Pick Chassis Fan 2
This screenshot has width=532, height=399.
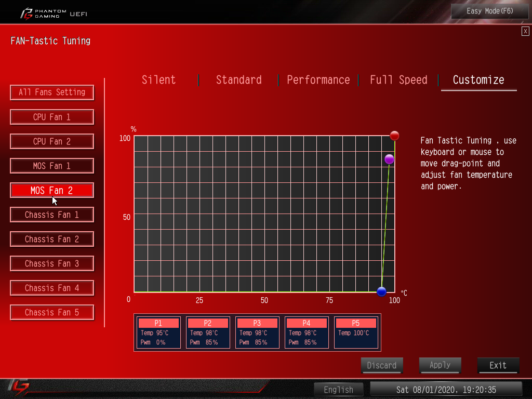tap(52, 239)
